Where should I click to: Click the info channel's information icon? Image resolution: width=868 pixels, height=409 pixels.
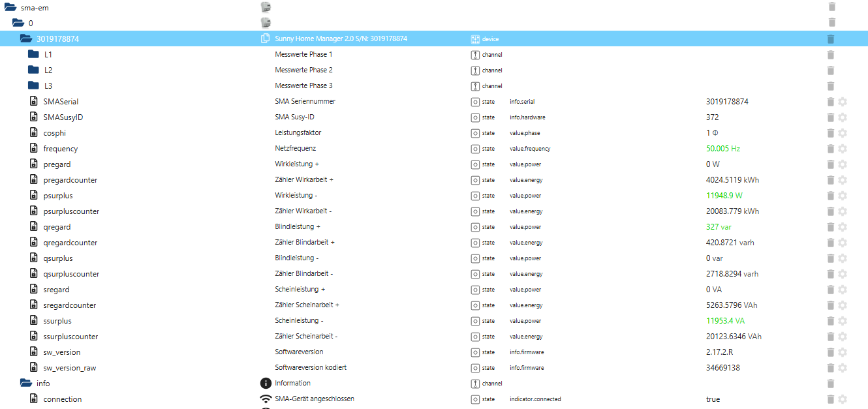coord(266,383)
